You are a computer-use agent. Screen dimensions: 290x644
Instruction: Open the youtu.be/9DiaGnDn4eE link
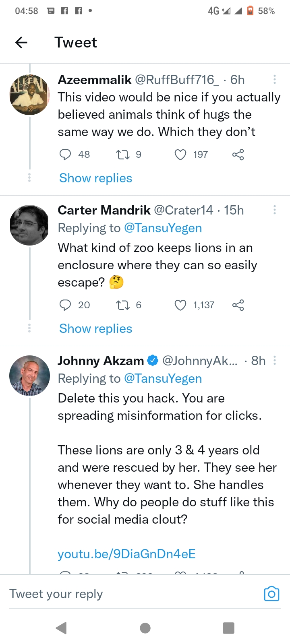(126, 554)
